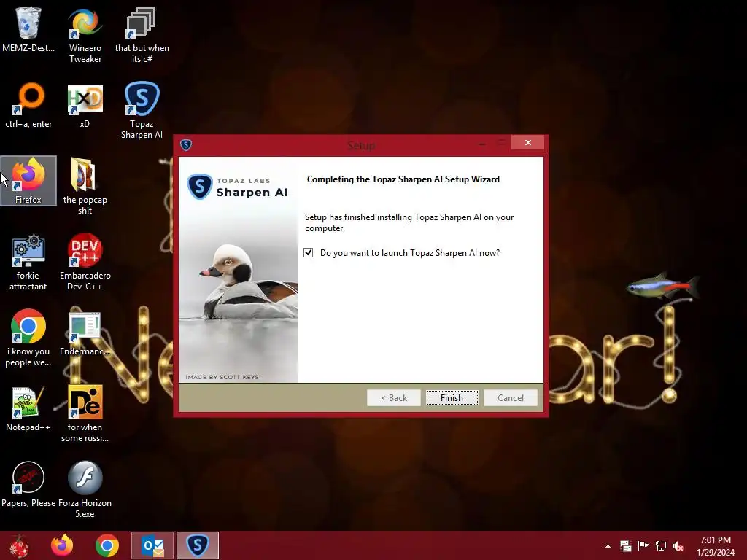The height and width of the screenshot is (560, 747).
Task: Click the Finish button
Action: [x=452, y=398]
